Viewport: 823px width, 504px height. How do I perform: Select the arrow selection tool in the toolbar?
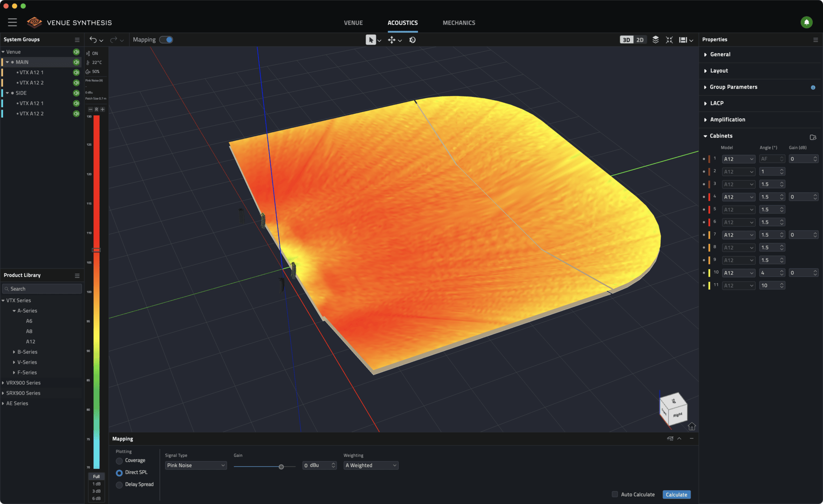[371, 40]
